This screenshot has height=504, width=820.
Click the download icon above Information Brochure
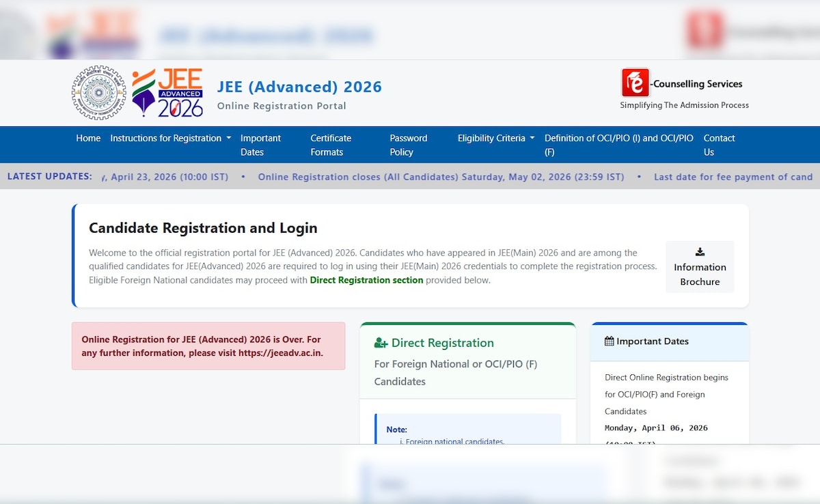[699, 251]
